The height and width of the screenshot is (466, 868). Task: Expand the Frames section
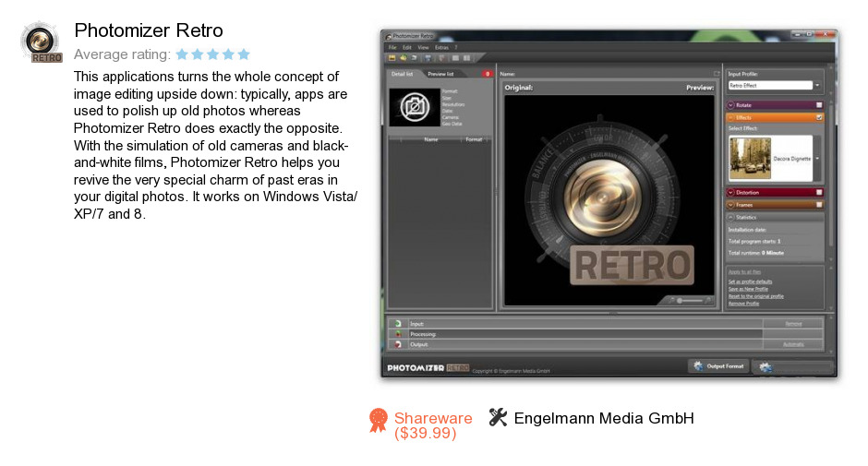click(730, 205)
